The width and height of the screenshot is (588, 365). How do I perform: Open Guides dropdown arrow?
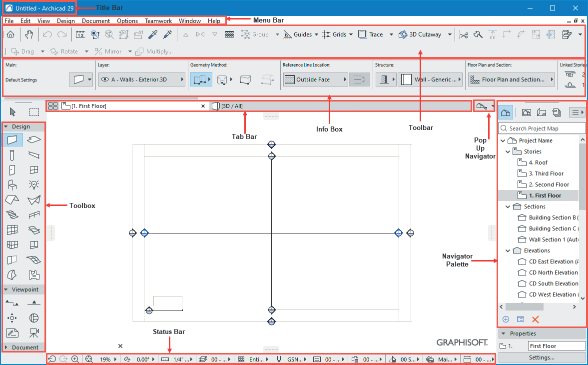click(x=317, y=34)
